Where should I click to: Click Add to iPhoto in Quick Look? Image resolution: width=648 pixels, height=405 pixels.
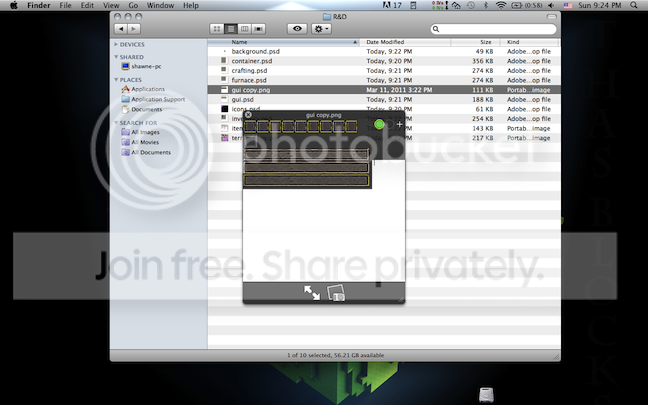tap(337, 293)
